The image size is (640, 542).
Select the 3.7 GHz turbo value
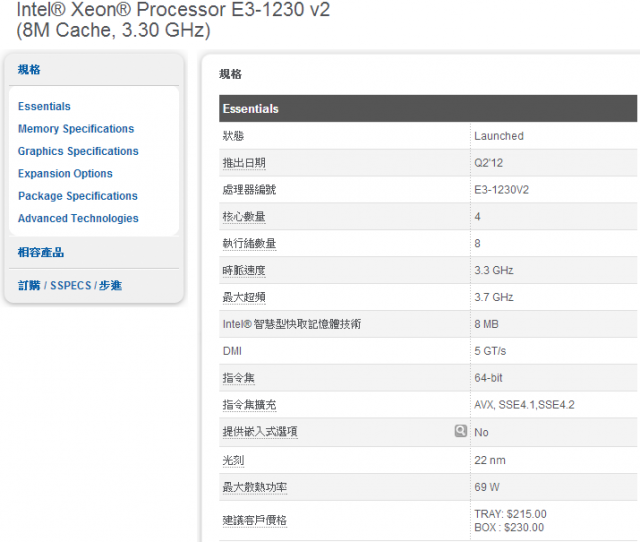coord(494,298)
